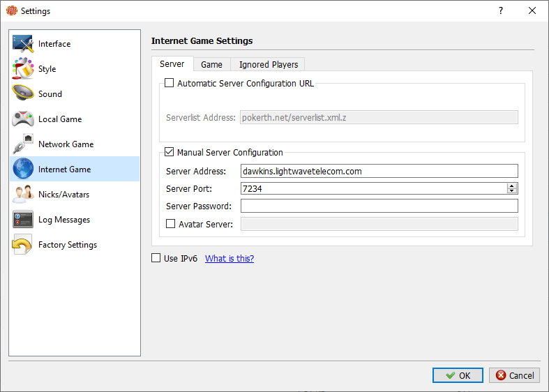The image size is (549, 392).
Task: Click the Nicks/Avatars label in the sidebar
Action: coord(63,194)
